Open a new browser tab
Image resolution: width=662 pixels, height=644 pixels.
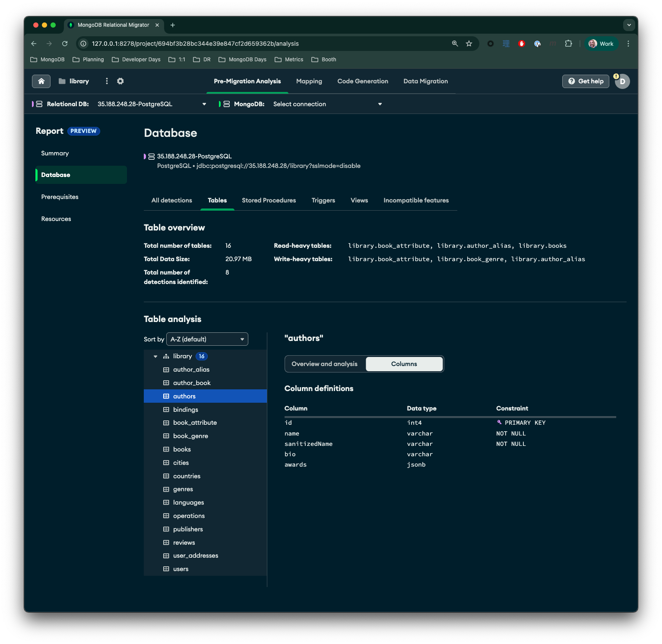(173, 25)
